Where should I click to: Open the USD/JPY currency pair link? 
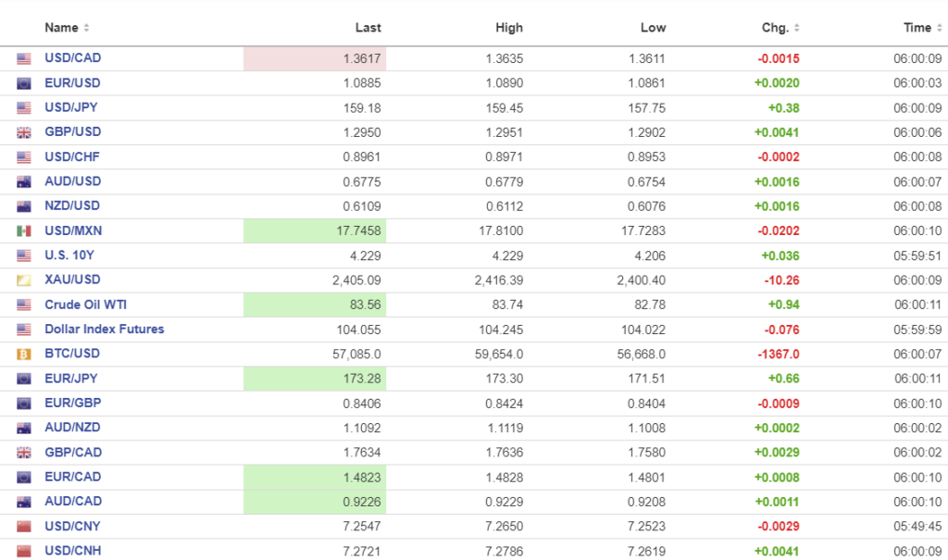pos(72,107)
